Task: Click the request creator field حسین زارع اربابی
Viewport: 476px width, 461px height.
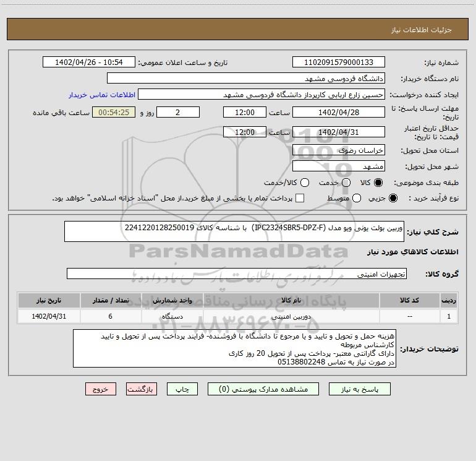Action: pos(261,95)
